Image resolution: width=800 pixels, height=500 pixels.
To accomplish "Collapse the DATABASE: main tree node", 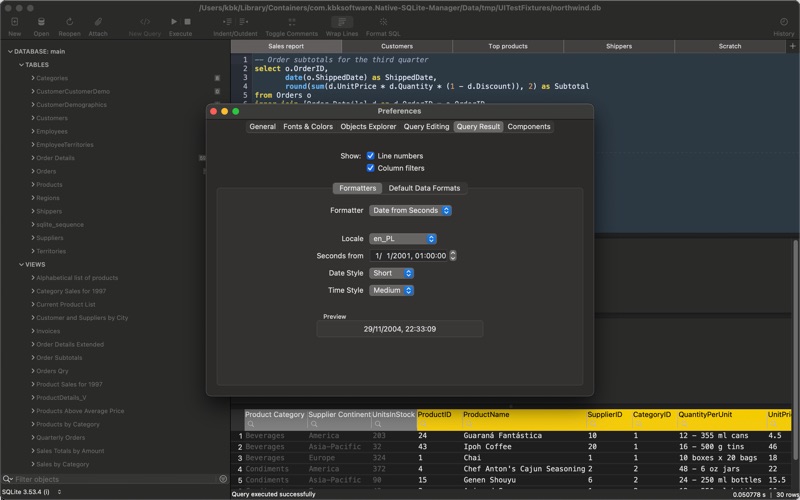I will pyautogui.click(x=10, y=52).
